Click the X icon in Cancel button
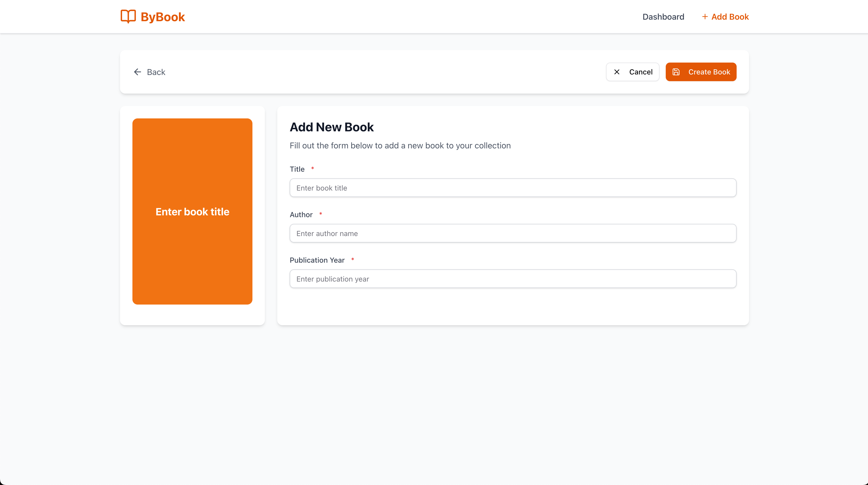This screenshot has width=868, height=485. 617,72
